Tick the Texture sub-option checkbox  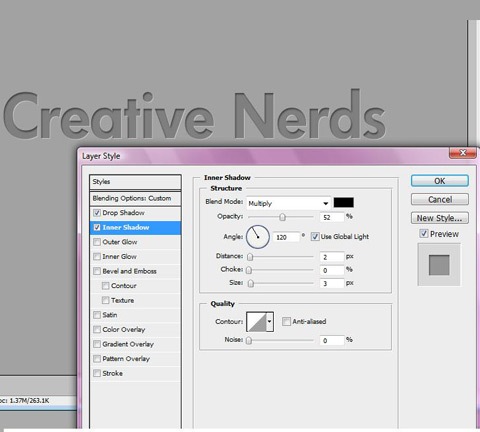click(x=106, y=300)
